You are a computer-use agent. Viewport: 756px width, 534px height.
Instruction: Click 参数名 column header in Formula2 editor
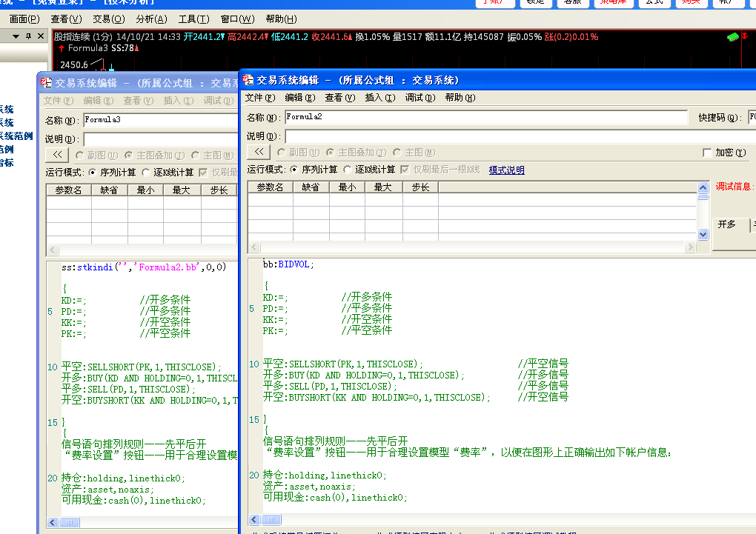[x=271, y=187]
